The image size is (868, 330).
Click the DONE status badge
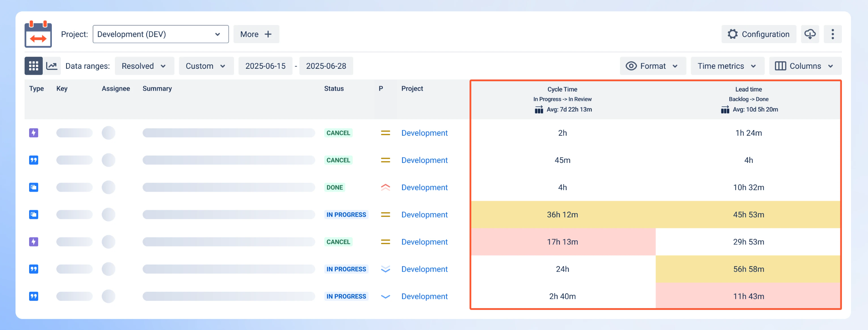click(335, 187)
